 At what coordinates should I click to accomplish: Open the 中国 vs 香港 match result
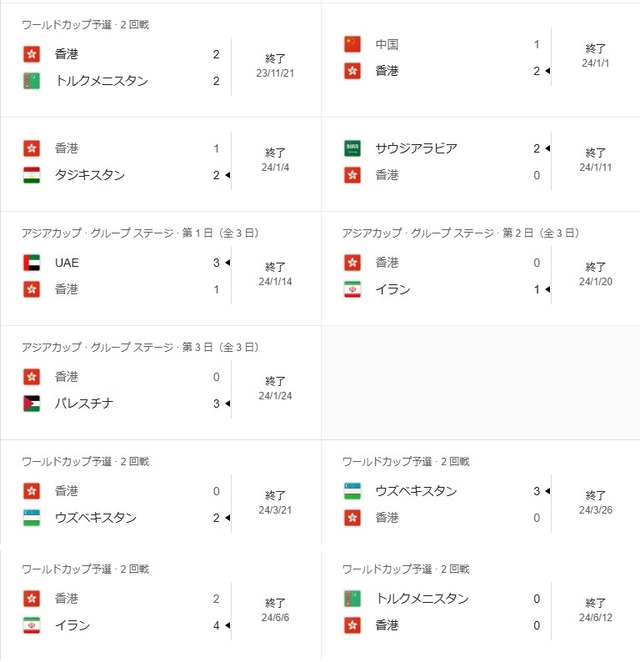(481, 60)
